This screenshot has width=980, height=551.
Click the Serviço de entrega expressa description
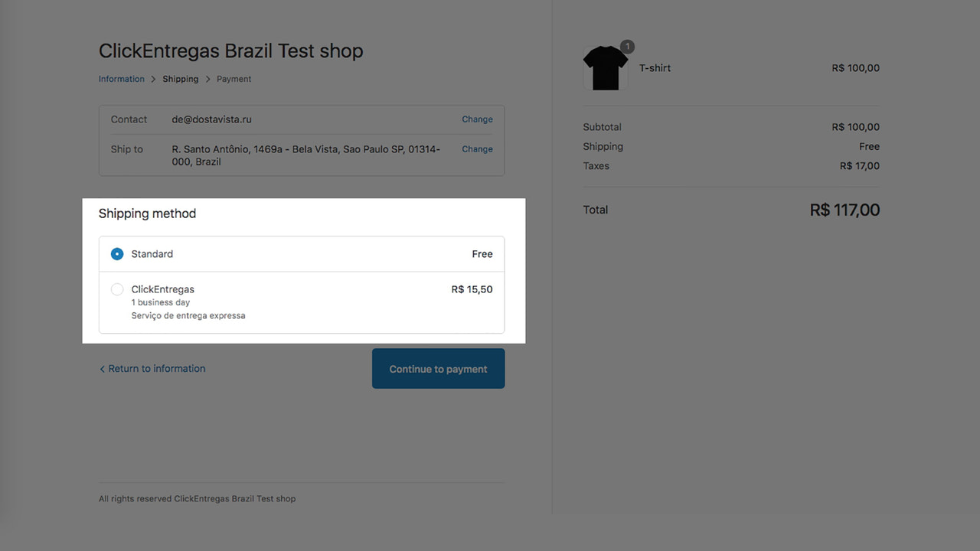coord(188,315)
